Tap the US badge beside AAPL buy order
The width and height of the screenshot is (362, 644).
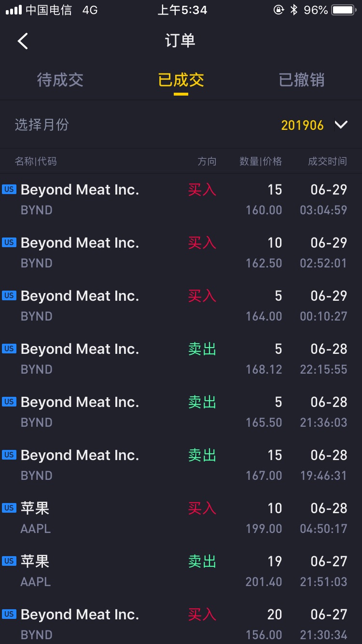(9, 508)
